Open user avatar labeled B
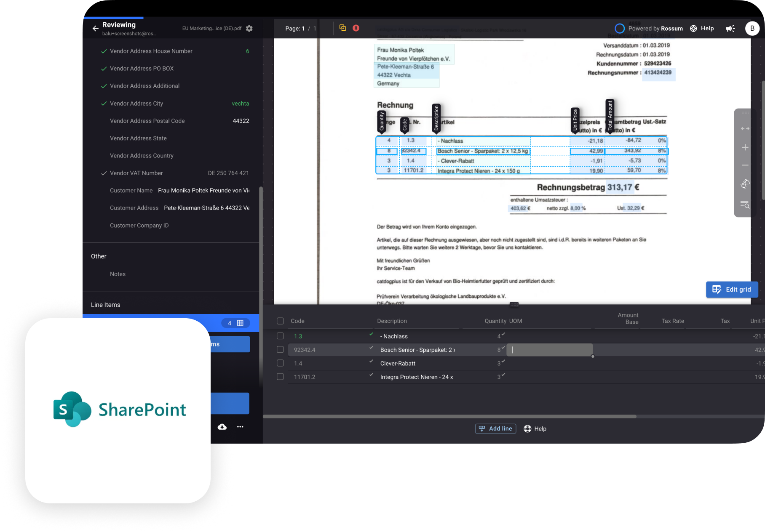The height and width of the screenshot is (532, 765). click(x=752, y=28)
